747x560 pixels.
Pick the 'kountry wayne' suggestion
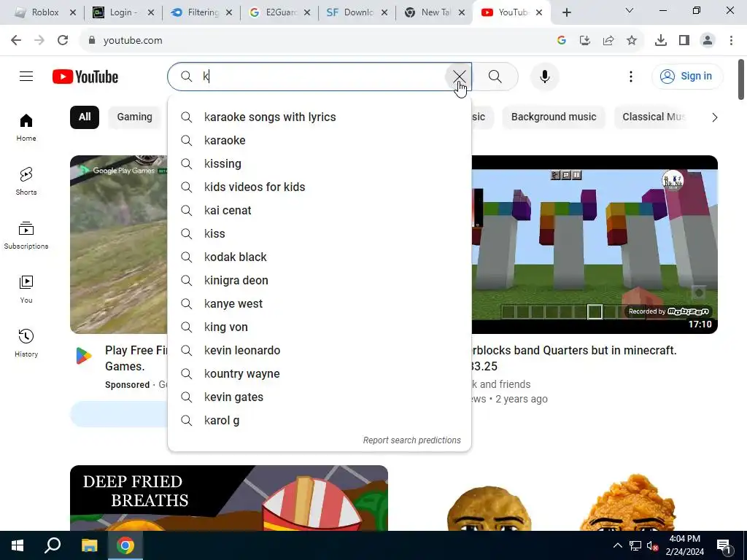pyautogui.click(x=320, y=374)
